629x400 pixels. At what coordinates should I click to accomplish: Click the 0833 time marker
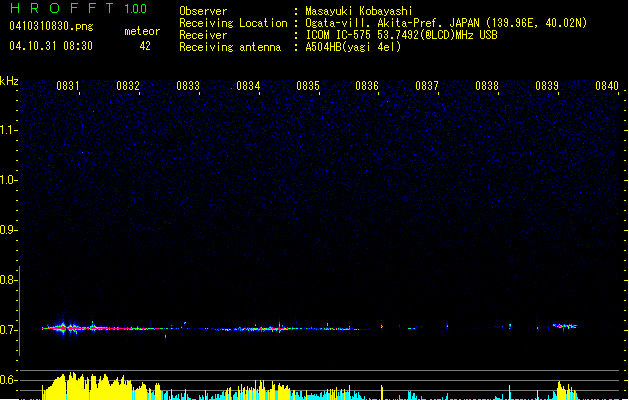pos(188,86)
